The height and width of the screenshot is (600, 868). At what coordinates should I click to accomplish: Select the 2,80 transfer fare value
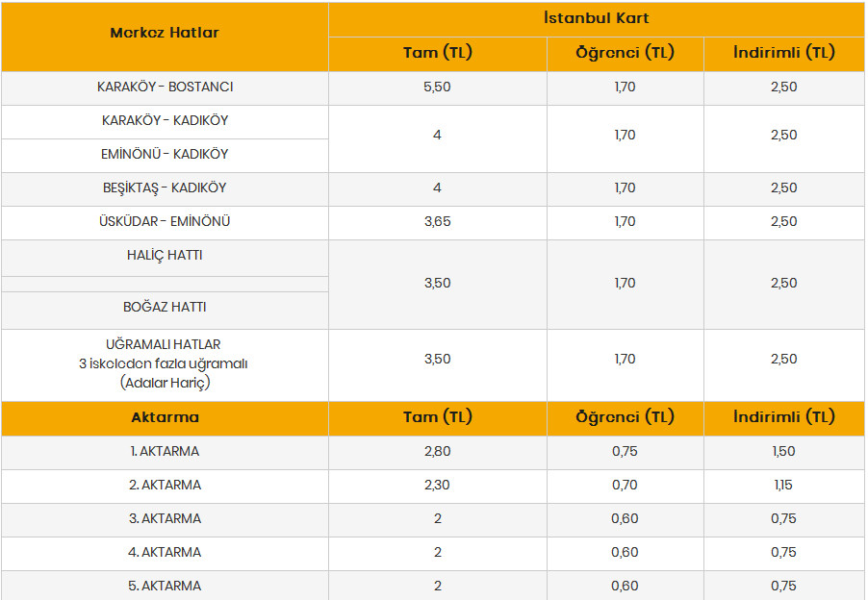tap(437, 451)
